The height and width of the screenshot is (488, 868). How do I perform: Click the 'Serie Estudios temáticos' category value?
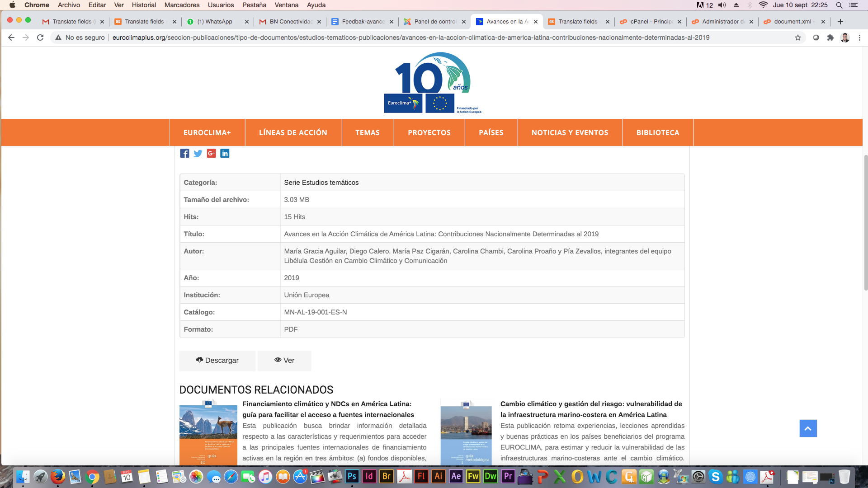321,183
